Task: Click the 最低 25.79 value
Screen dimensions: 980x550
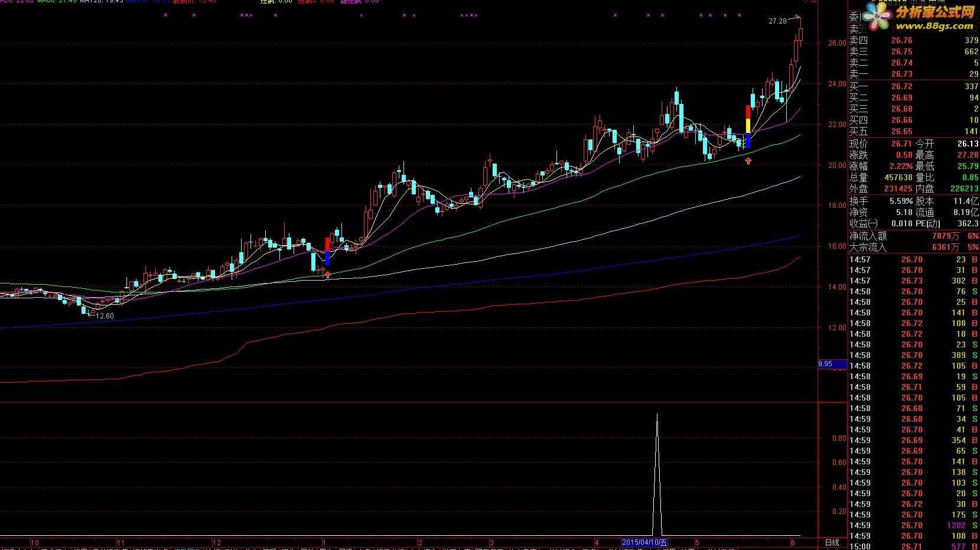Action: point(968,166)
